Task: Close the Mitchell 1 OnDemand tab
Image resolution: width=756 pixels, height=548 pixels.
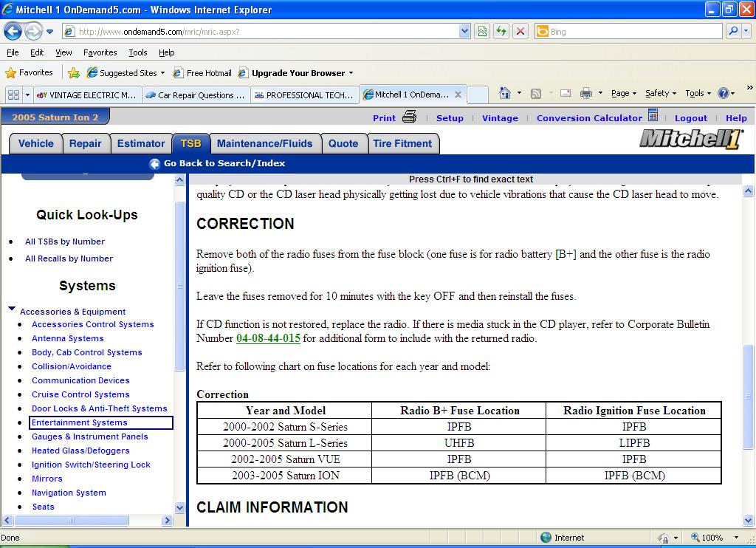Action: coord(458,95)
